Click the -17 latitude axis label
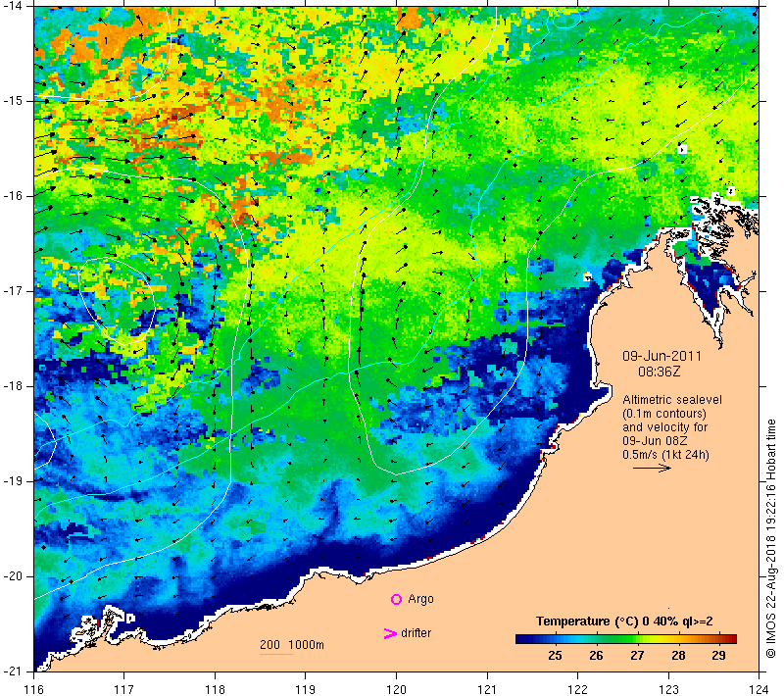Image resolution: width=784 pixels, height=696 pixels. [12, 291]
